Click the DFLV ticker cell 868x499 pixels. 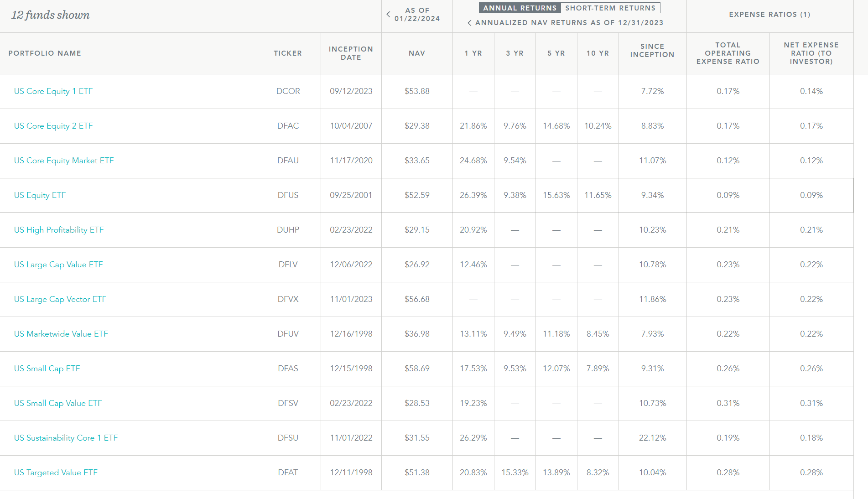[x=288, y=265]
